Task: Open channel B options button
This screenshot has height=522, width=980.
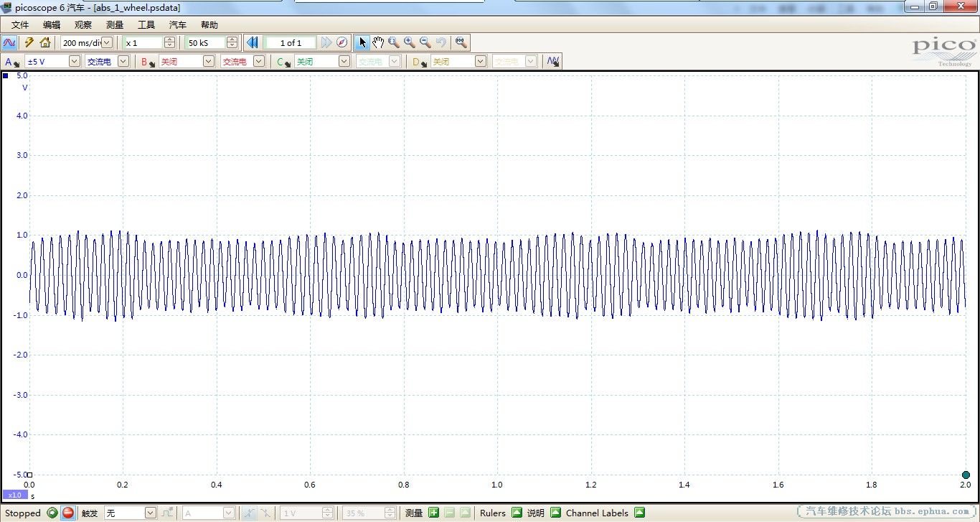Action: [x=149, y=62]
